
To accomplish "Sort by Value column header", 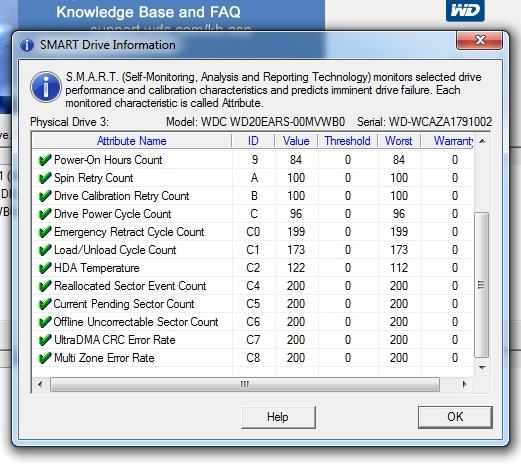I will 296,141.
